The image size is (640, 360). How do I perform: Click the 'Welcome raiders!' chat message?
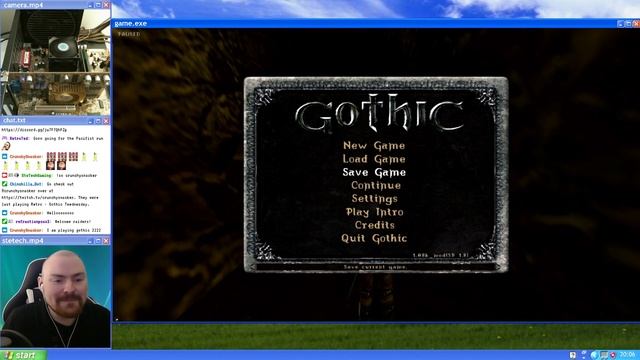click(x=73, y=222)
